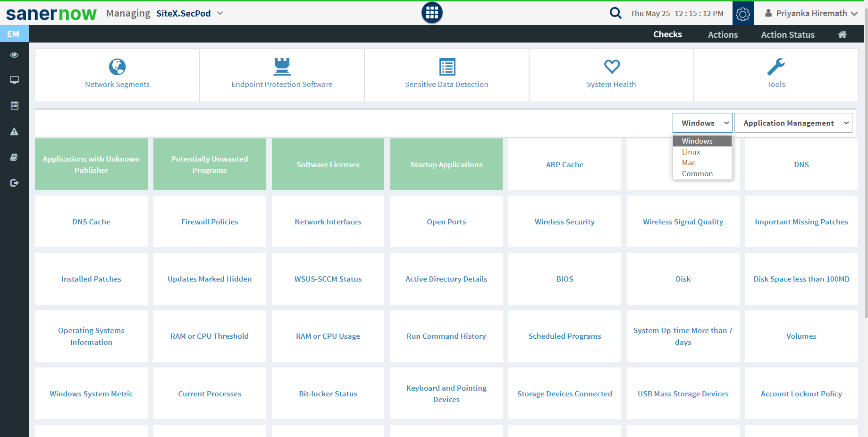Open the warning triangle sidebar icon
The image size is (868, 437).
point(14,131)
